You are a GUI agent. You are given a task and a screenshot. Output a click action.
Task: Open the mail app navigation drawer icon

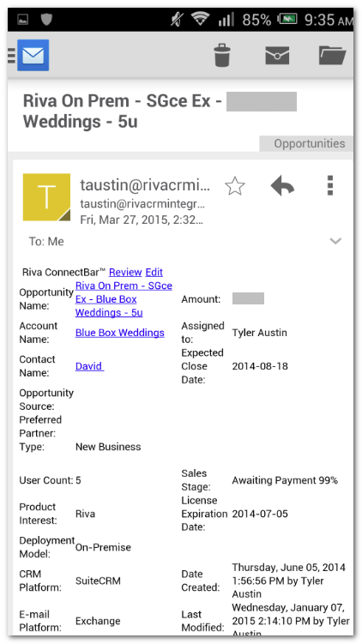(28, 55)
